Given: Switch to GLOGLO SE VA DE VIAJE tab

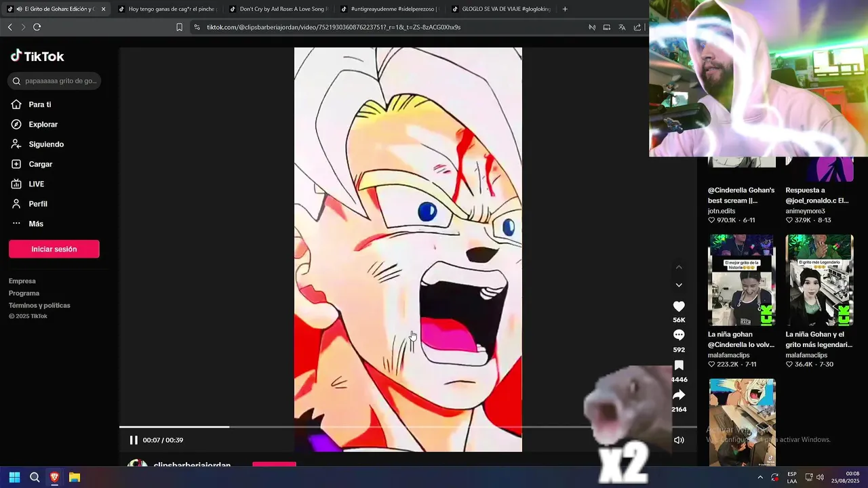Looking at the screenshot, I should pyautogui.click(x=500, y=9).
